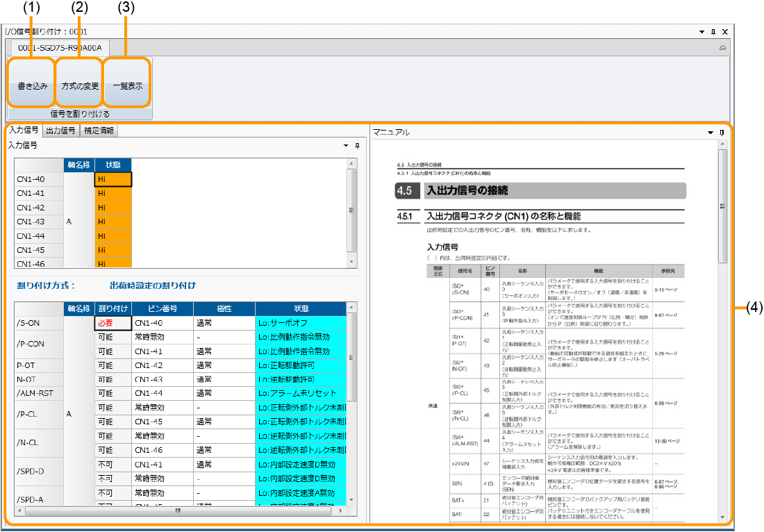Click the 極性 column header

coord(224,308)
